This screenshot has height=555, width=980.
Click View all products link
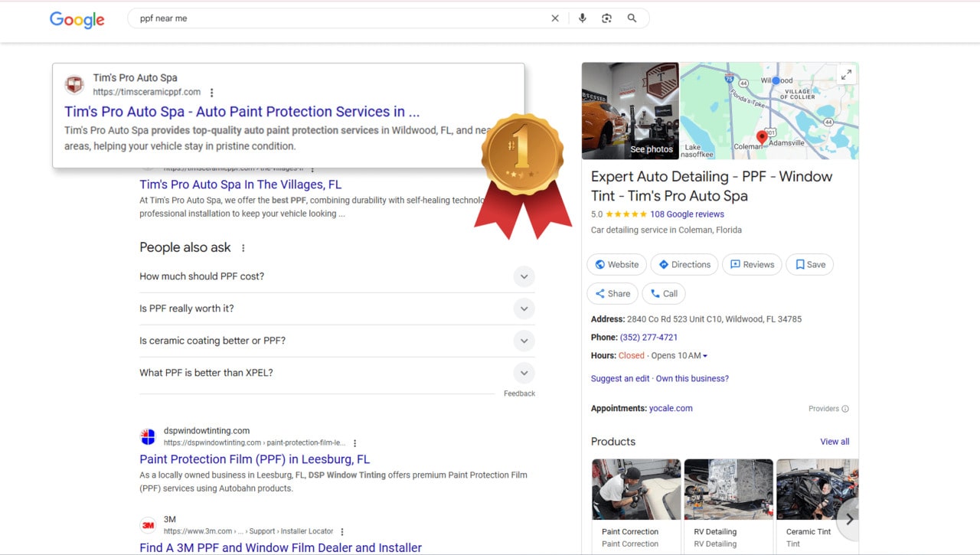(x=835, y=442)
